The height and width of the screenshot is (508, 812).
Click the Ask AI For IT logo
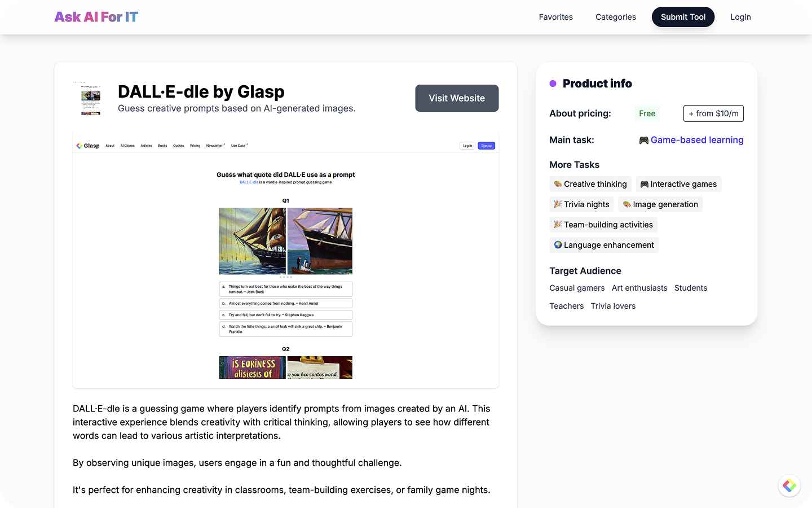point(96,17)
